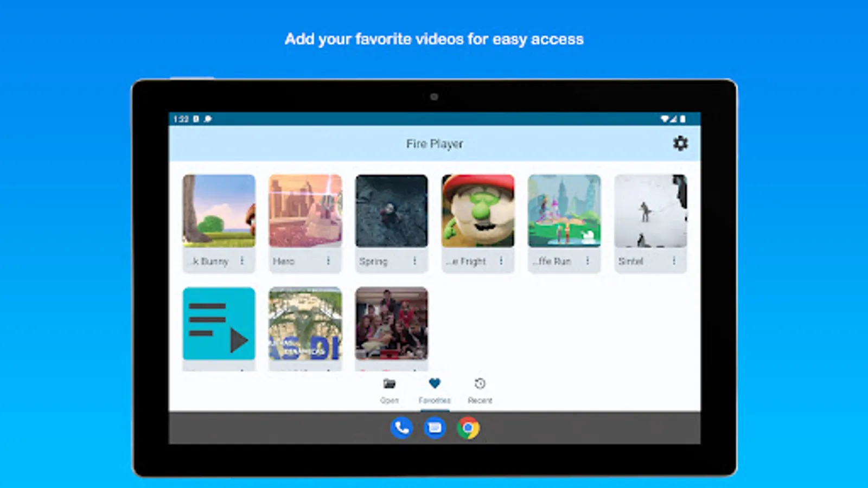Launch Chrome from the dock
This screenshot has height=488, width=868.
(468, 428)
